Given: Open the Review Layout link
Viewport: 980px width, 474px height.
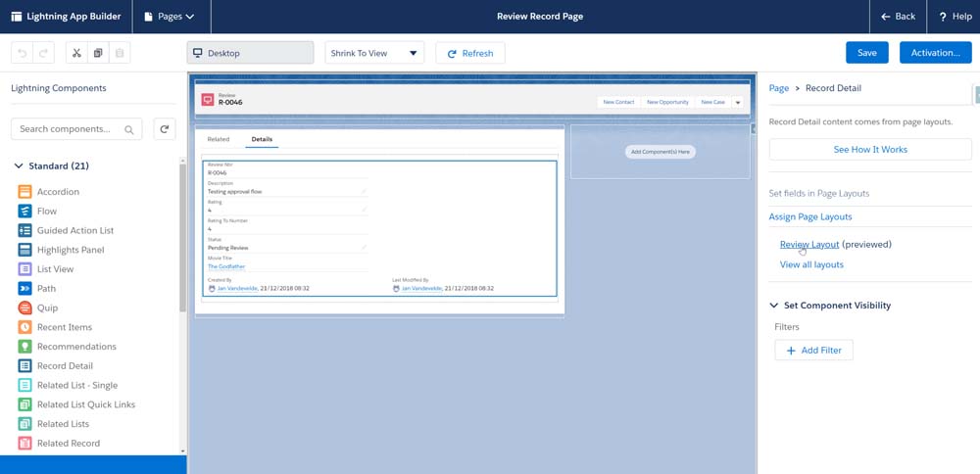Looking at the screenshot, I should 808,244.
